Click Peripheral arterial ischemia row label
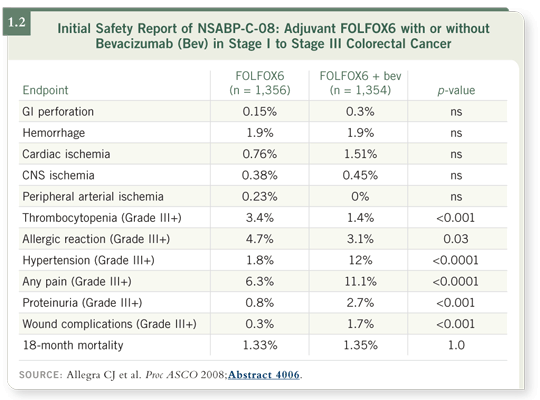The width and height of the screenshot is (540, 400). point(93,197)
